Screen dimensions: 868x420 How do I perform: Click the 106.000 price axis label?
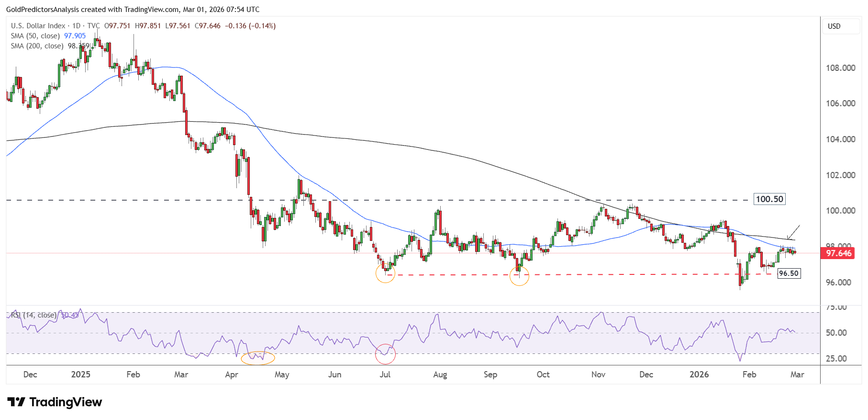pyautogui.click(x=841, y=103)
